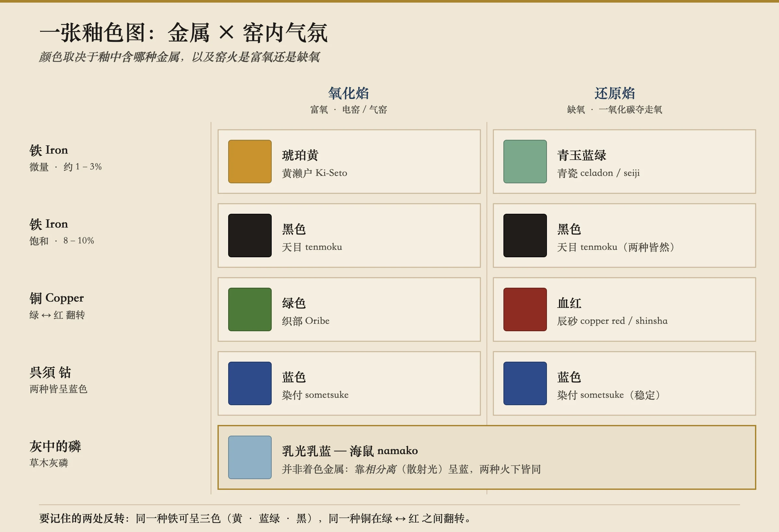This screenshot has height=532, width=779.
Task: Click the italic subtitle beginning 颜色取决于釉中
Action: (x=179, y=57)
